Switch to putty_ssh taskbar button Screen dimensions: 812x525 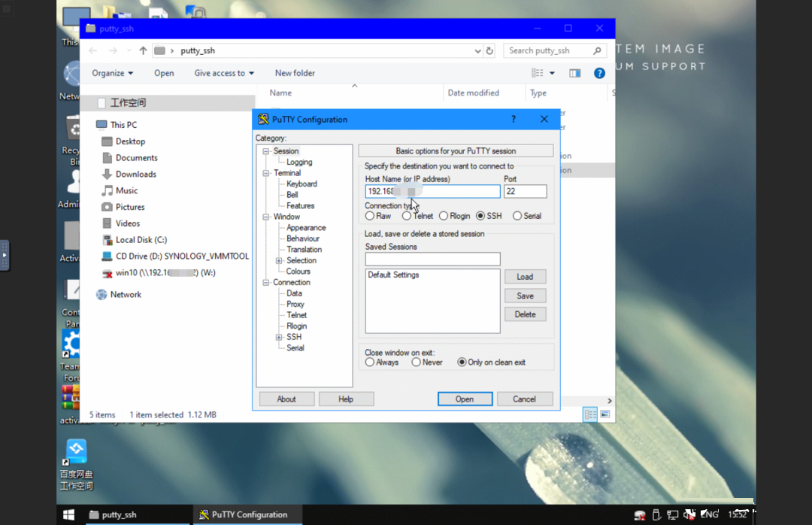[x=138, y=514]
